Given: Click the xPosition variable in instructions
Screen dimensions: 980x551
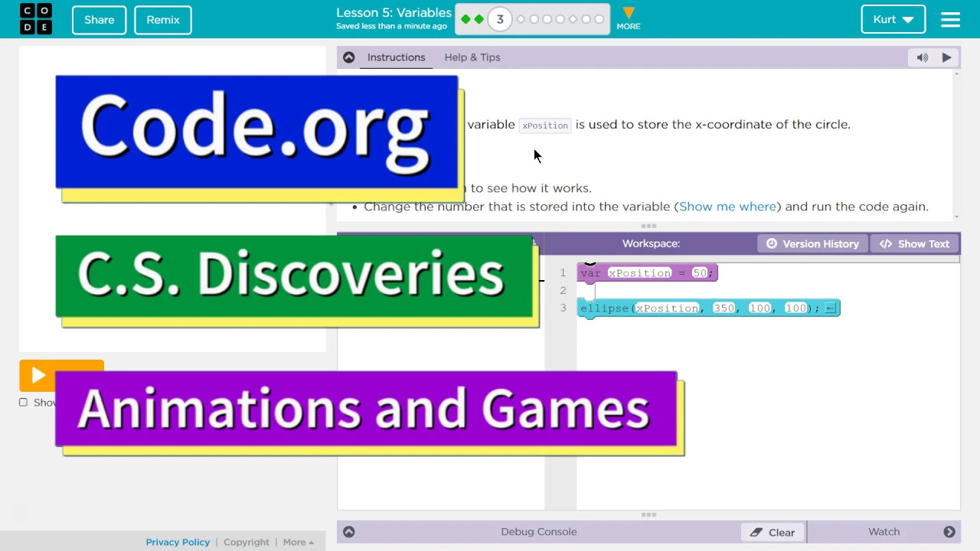Looking at the screenshot, I should (x=545, y=126).
